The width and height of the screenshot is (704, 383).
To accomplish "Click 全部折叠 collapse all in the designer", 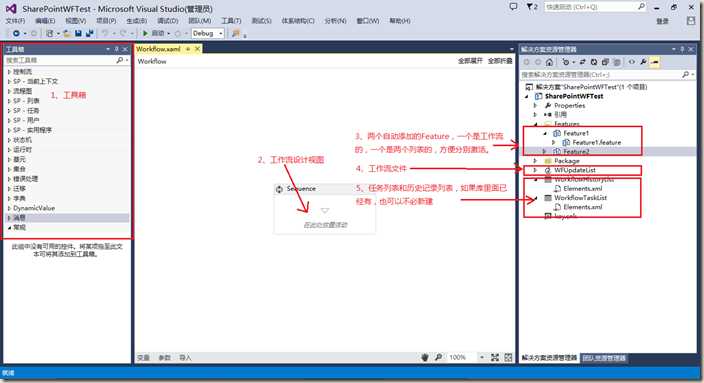I will 500,61.
